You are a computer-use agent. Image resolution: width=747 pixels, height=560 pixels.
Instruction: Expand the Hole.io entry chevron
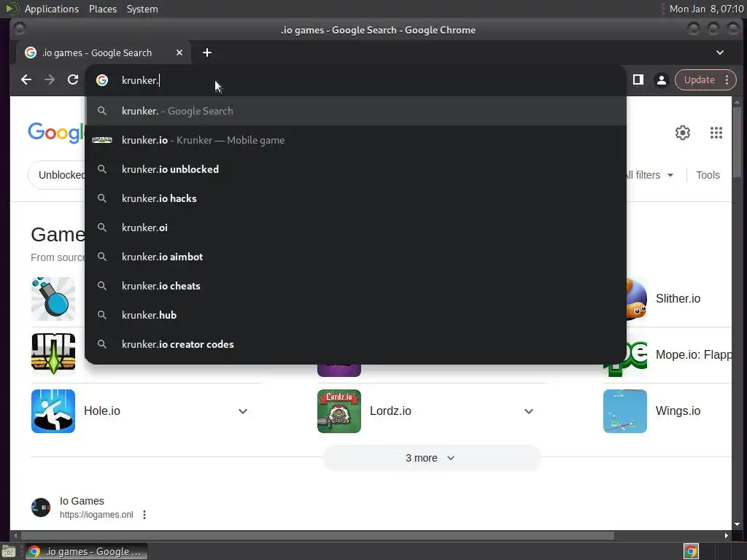(243, 411)
